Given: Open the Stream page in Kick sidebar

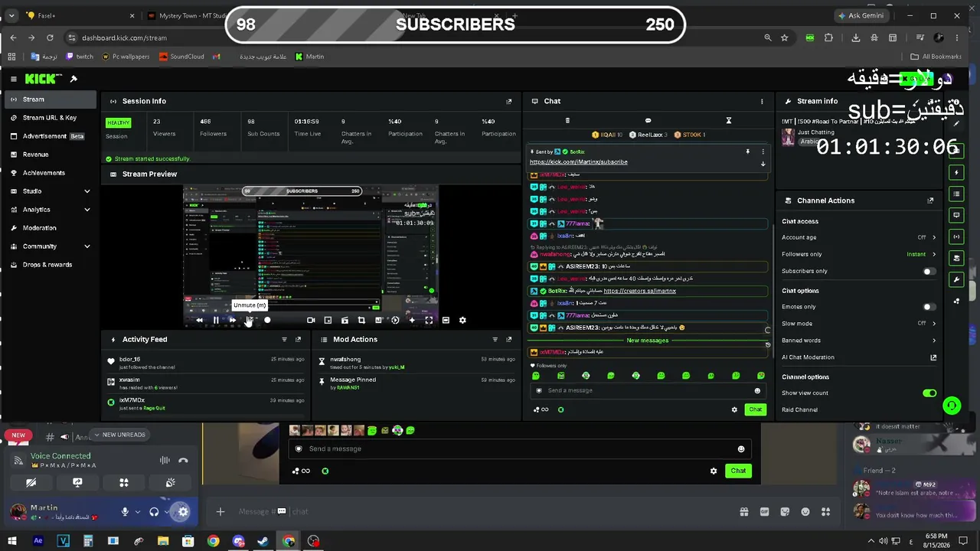Looking at the screenshot, I should (49, 99).
